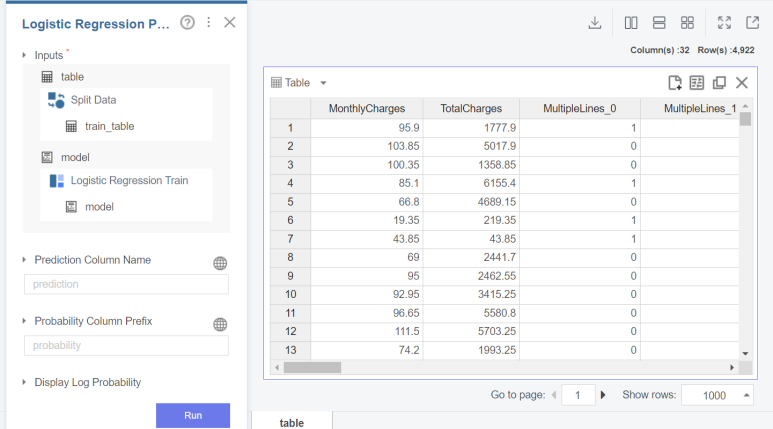The height and width of the screenshot is (429, 773).
Task: Click MonthlyCharges cell 66.8
Action: click(x=367, y=202)
